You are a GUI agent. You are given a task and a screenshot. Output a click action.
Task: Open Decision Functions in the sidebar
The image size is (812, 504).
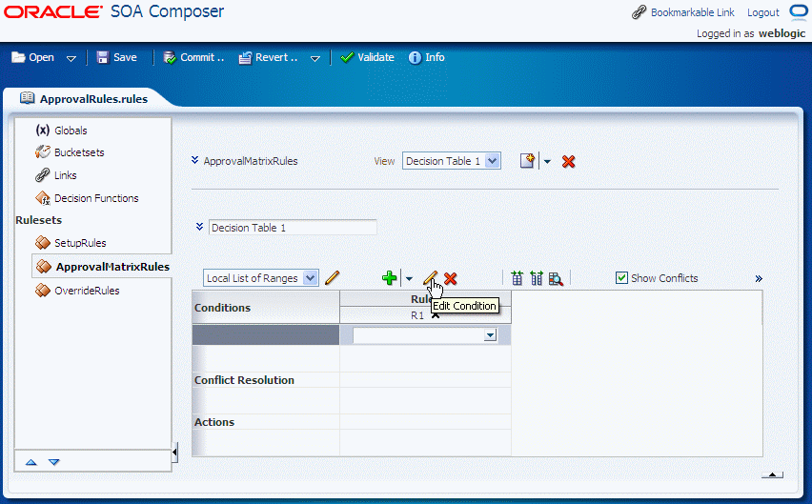tap(96, 198)
